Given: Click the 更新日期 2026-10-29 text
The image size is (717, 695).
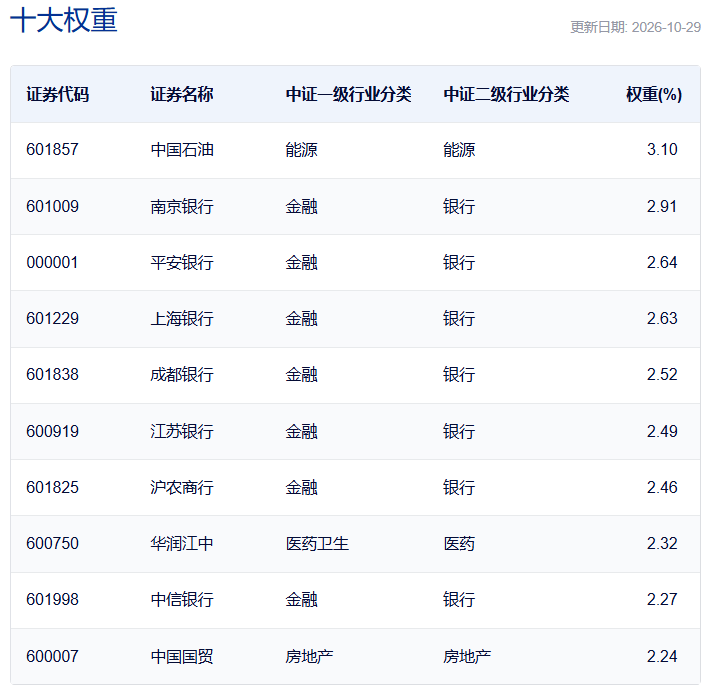Looking at the screenshot, I should click(636, 27).
